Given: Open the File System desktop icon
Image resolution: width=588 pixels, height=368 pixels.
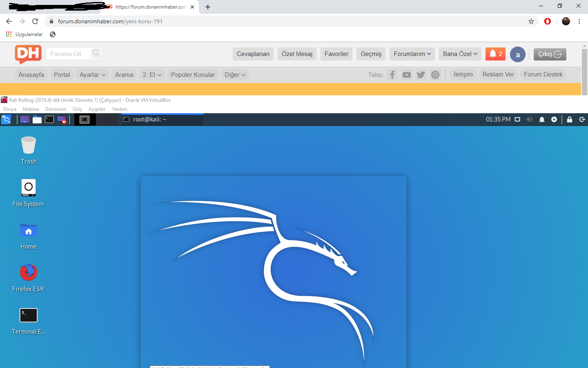Looking at the screenshot, I should pyautogui.click(x=28, y=193).
